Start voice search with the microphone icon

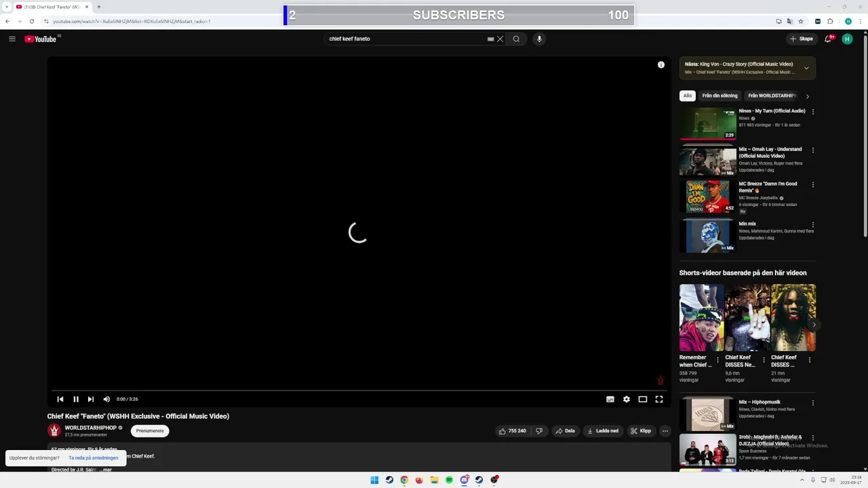coord(540,39)
